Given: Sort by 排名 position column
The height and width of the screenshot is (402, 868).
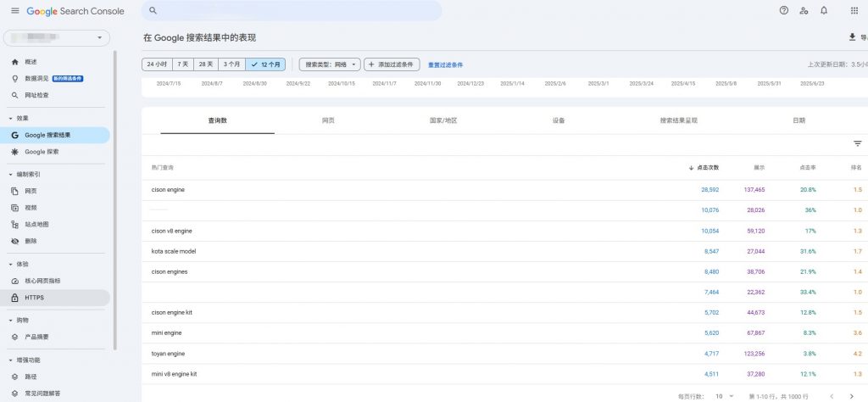Looking at the screenshot, I should pos(856,167).
